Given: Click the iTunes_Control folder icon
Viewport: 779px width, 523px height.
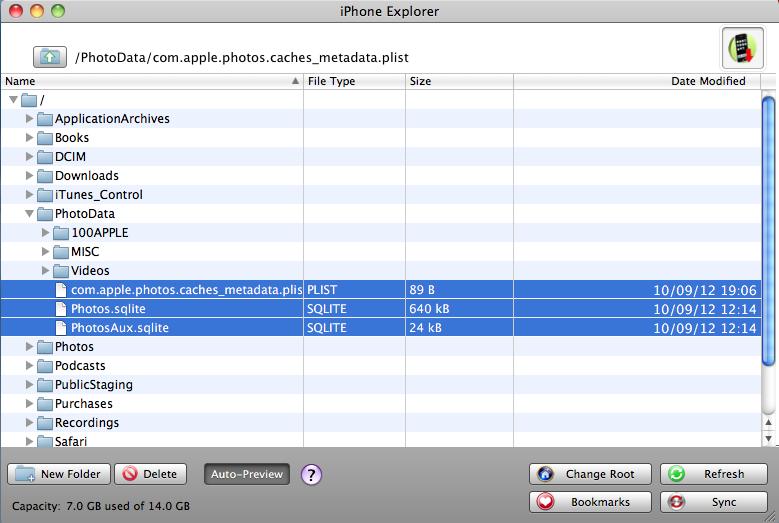Looking at the screenshot, I should coord(45,195).
